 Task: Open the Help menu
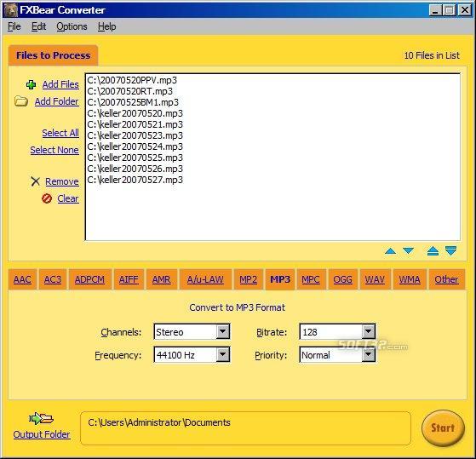tap(106, 26)
